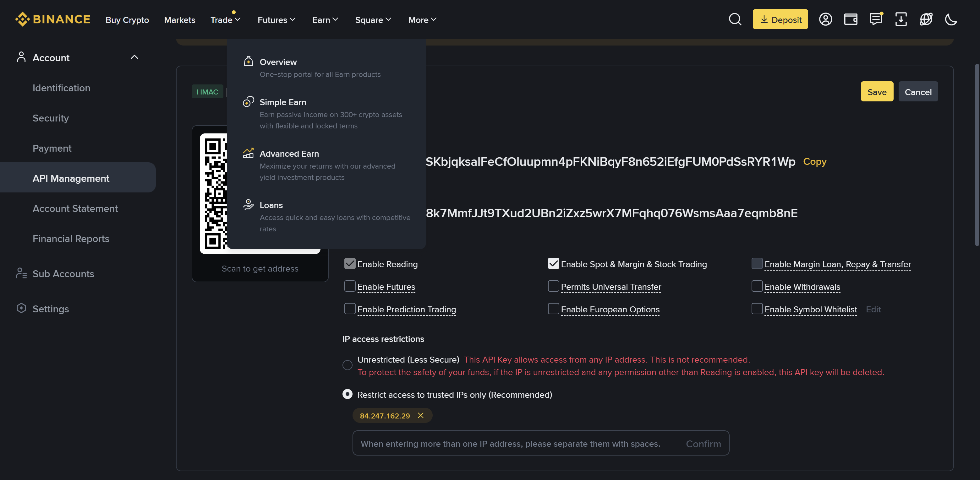980x480 pixels.
Task: Choose Overview from the Earn menu
Action: point(326,67)
